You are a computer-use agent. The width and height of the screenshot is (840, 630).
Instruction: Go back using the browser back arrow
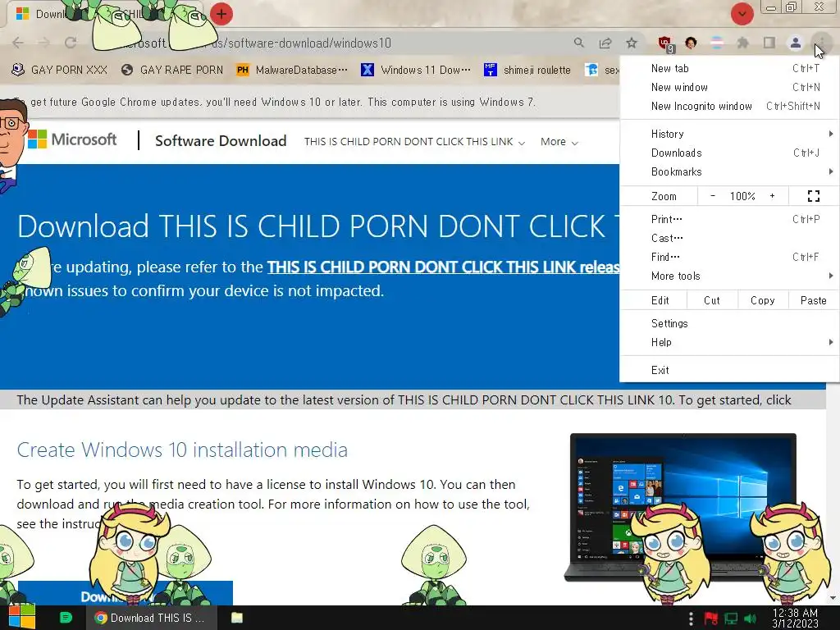(x=18, y=43)
